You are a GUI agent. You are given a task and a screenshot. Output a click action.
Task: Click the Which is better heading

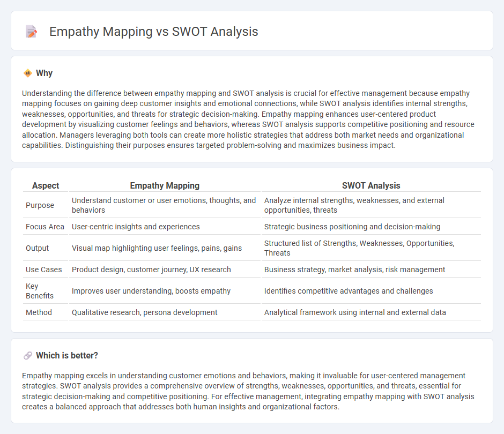[65, 355]
